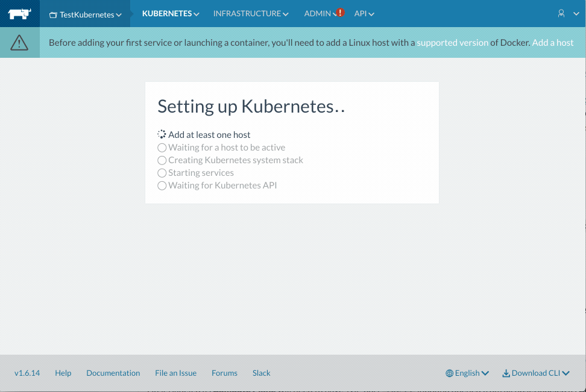Click the globe language icon
Image resolution: width=586 pixels, height=392 pixels.
click(449, 373)
